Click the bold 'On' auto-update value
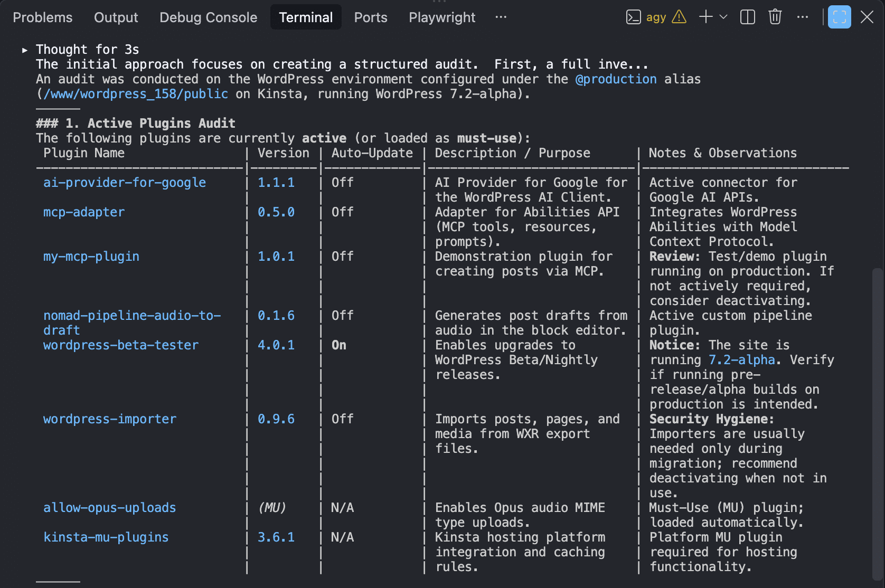 339,345
